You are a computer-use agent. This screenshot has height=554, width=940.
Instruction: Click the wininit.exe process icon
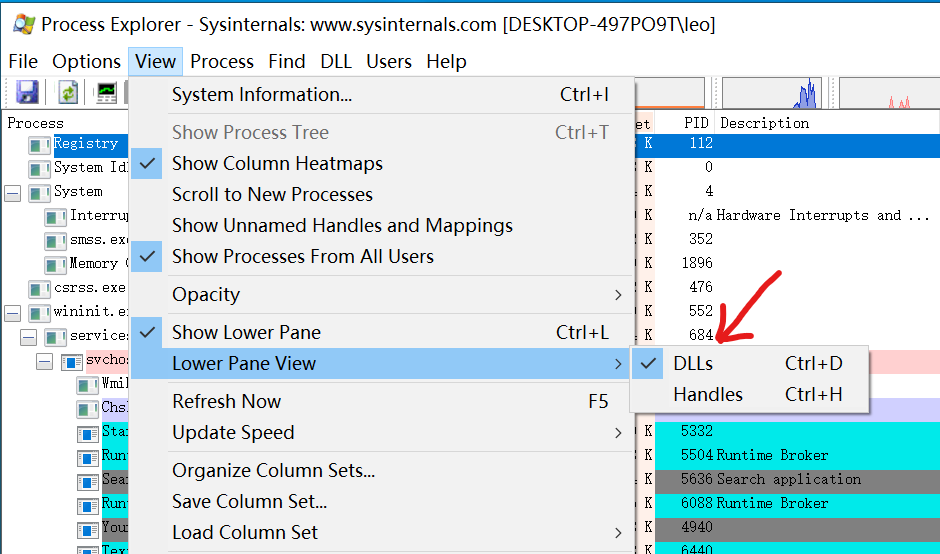pyautogui.click(x=40, y=313)
